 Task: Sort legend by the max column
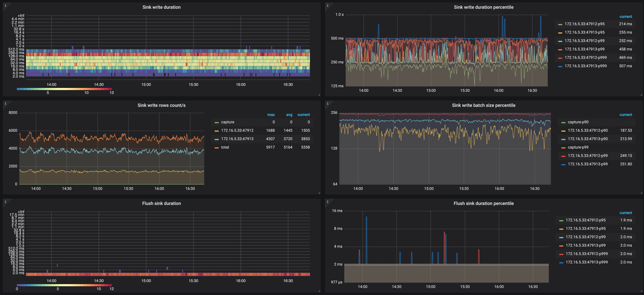[271, 115]
